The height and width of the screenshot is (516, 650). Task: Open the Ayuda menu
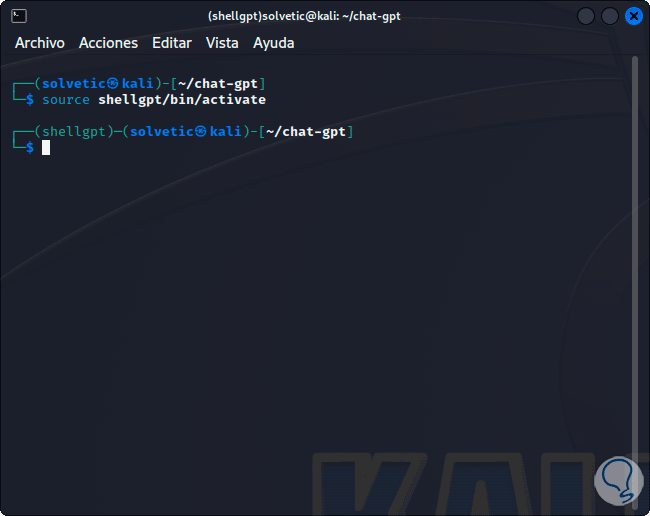tap(274, 43)
